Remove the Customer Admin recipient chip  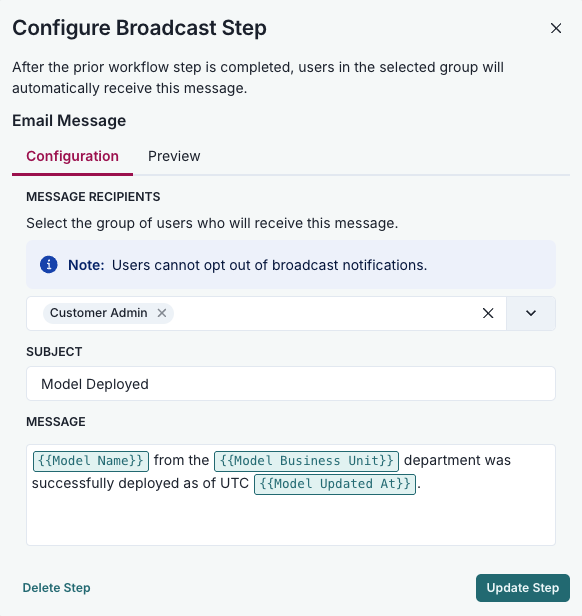point(162,313)
